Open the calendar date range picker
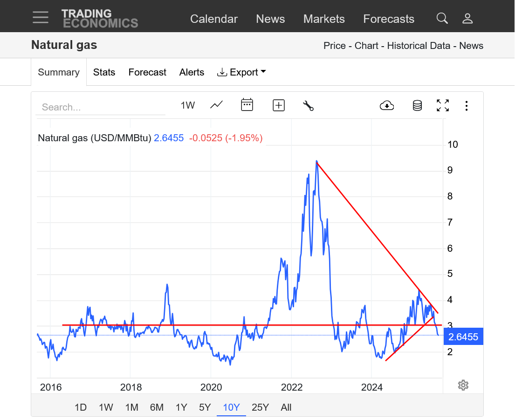 pos(247,105)
